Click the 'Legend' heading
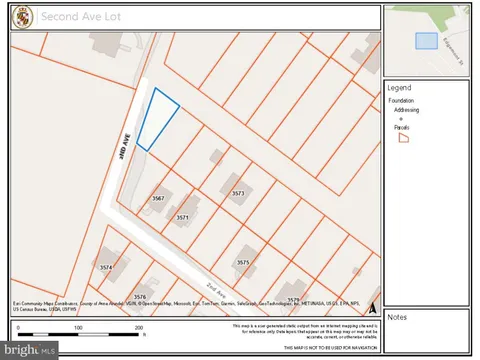 pos(399,88)
